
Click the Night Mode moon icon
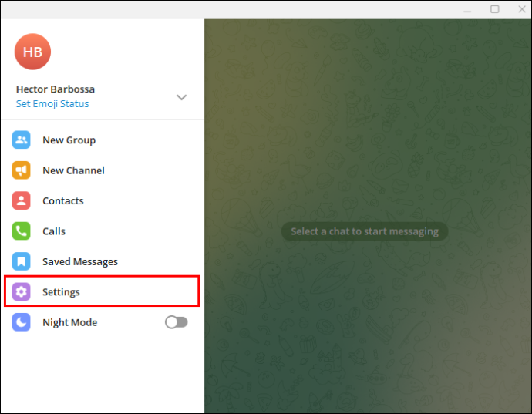point(22,322)
